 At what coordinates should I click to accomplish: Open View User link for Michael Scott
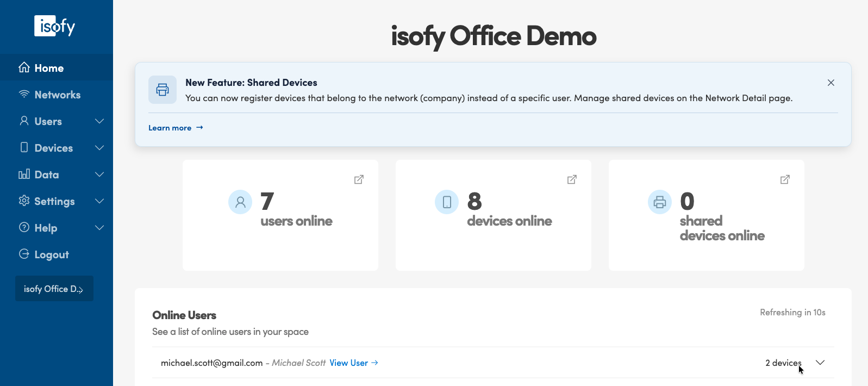354,363
